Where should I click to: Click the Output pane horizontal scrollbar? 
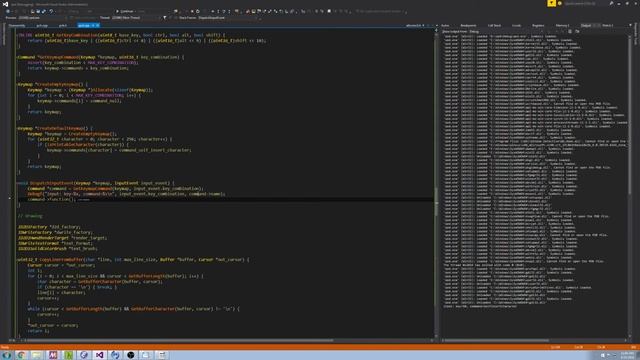pos(534,340)
